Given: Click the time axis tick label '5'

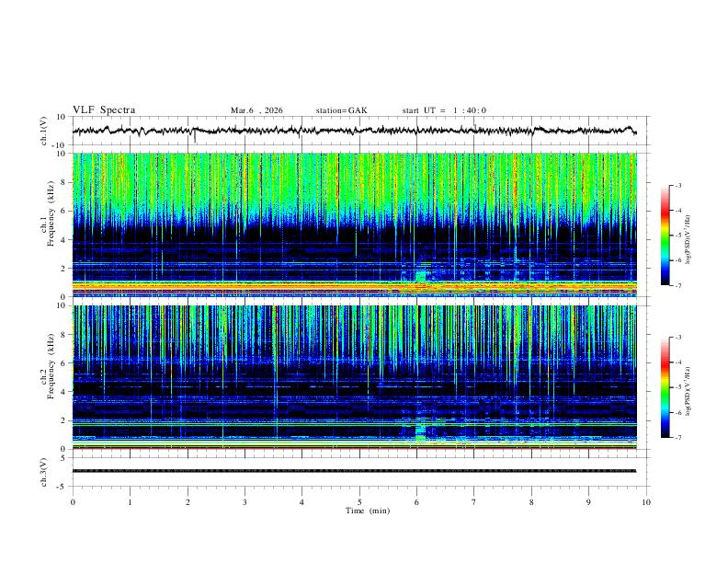Looking at the screenshot, I should [x=359, y=502].
